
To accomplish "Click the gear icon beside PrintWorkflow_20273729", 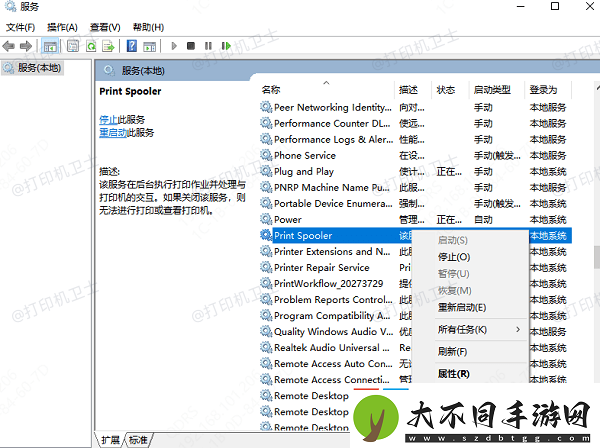I will point(266,283).
